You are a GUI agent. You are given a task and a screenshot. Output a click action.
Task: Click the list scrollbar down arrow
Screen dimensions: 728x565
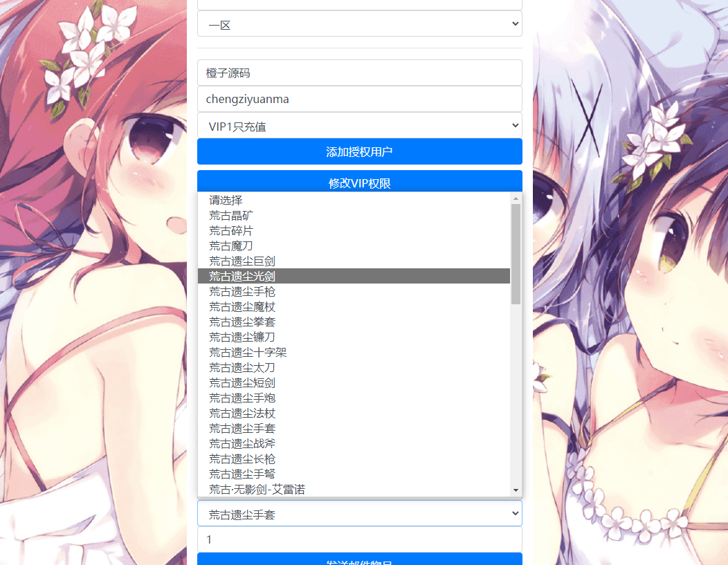(x=516, y=490)
